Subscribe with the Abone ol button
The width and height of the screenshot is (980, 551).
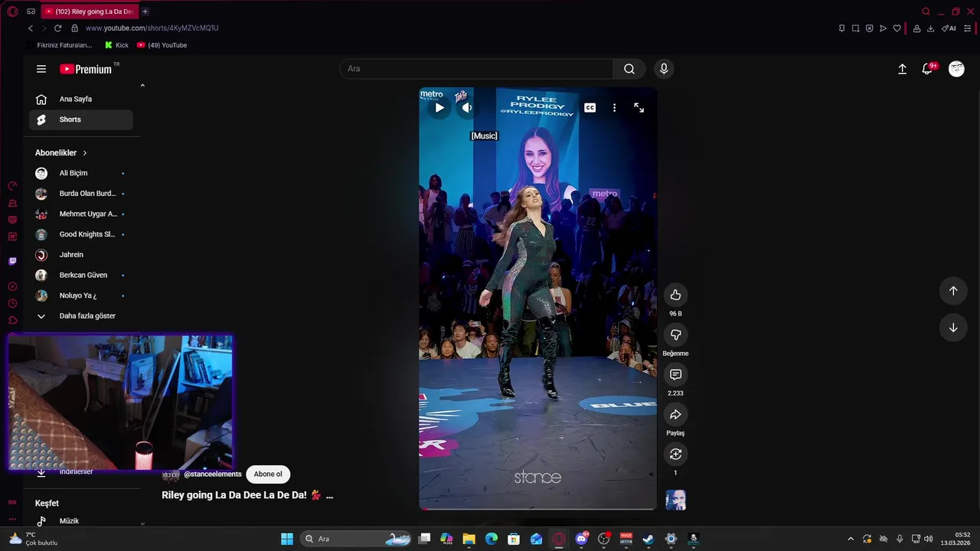coord(268,474)
